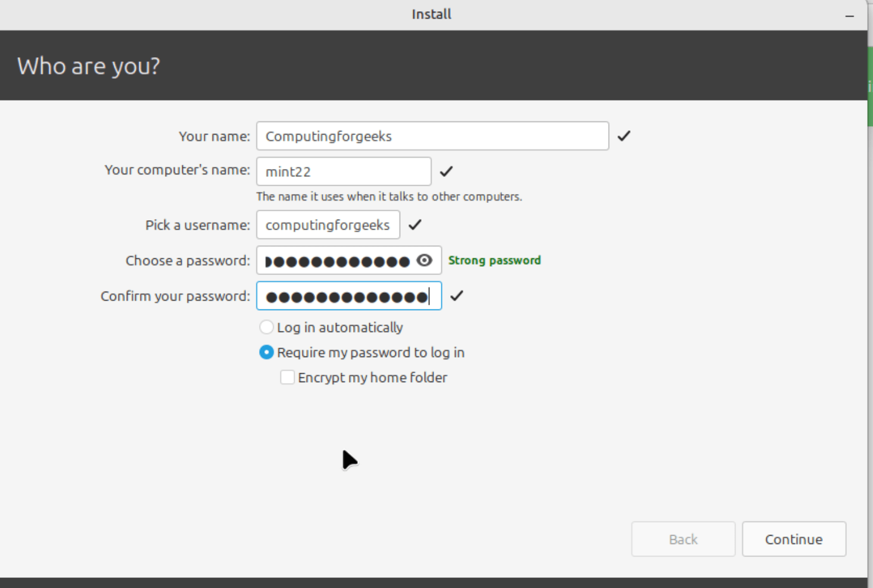Click the computer's name field showing mint22
Image resolution: width=873 pixels, height=588 pixels.
[x=344, y=171]
